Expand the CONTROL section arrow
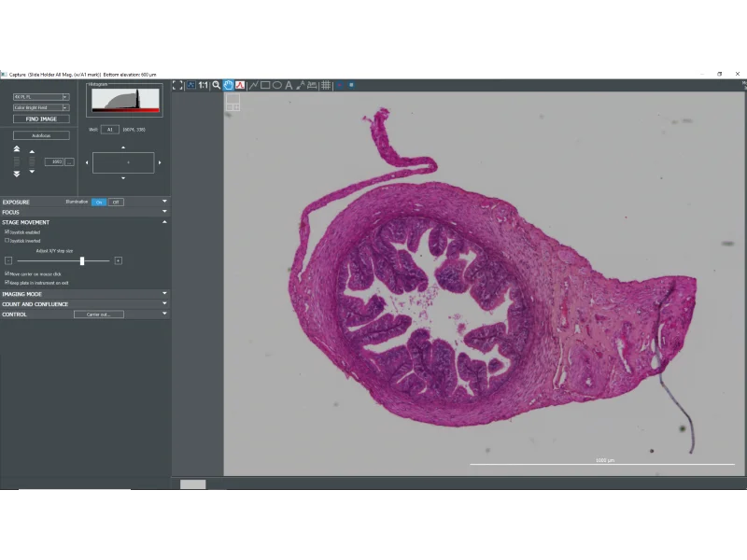Screen dimensions: 747x560 click(x=164, y=314)
